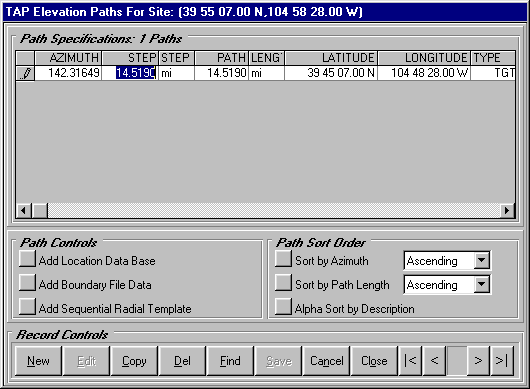Click the PATH column header
The width and height of the screenshot is (530, 389).
pos(221,58)
